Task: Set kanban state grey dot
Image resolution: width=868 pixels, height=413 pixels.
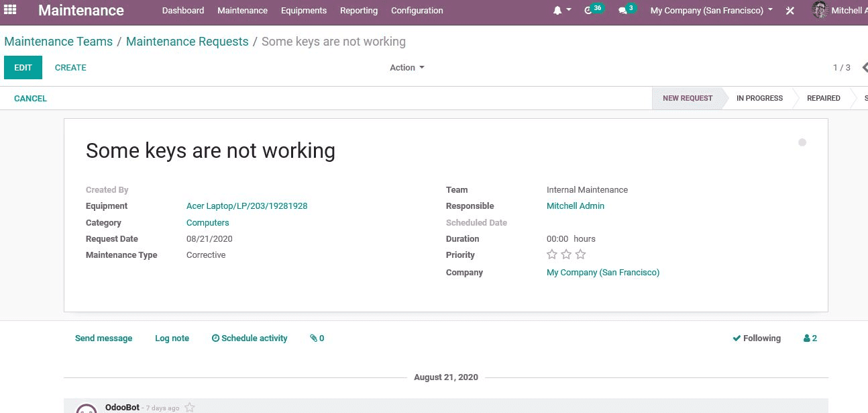Action: click(x=802, y=142)
